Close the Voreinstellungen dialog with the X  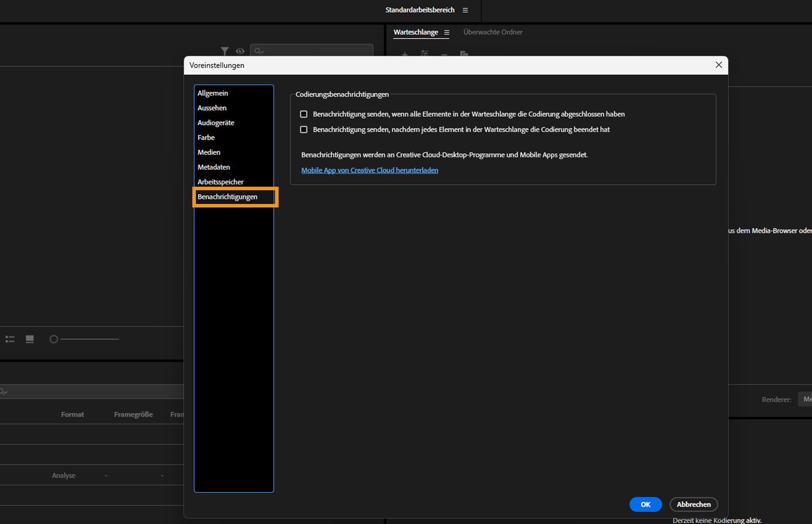tap(719, 65)
